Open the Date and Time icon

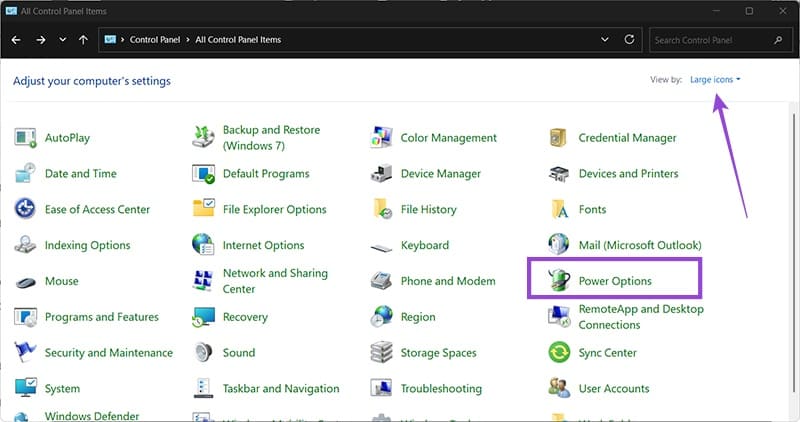[x=25, y=173]
